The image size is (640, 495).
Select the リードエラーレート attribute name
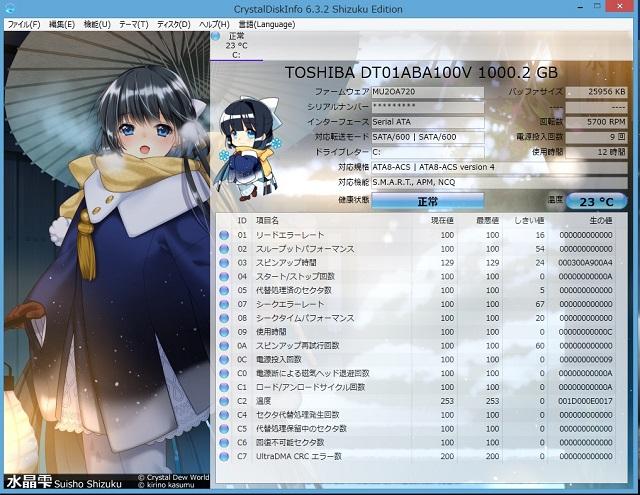tap(290, 235)
